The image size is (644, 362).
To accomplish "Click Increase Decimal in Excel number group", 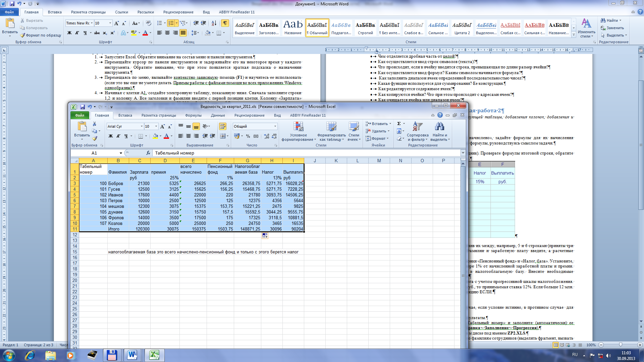I will (267, 136).
